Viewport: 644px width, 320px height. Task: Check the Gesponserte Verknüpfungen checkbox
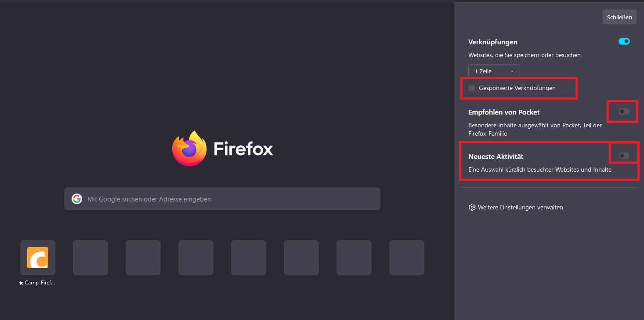pyautogui.click(x=472, y=88)
